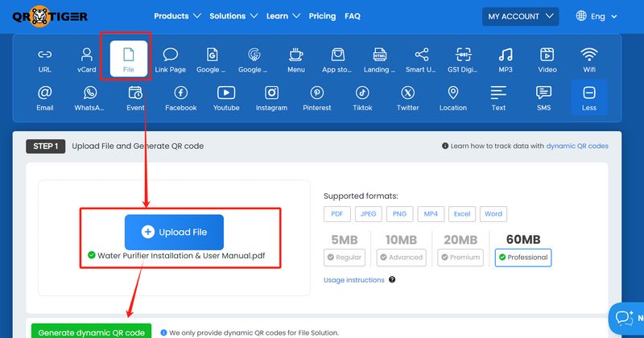
Task: Open the Smart URL QR option
Action: click(x=421, y=60)
